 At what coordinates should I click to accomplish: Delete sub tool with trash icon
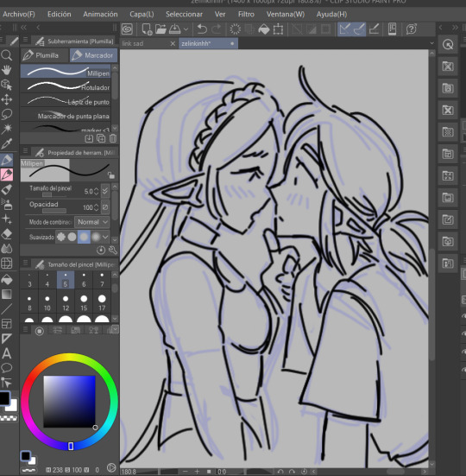[x=113, y=138]
